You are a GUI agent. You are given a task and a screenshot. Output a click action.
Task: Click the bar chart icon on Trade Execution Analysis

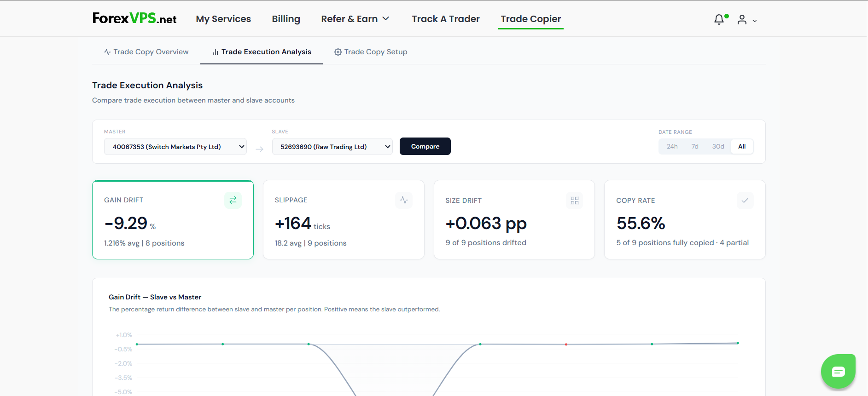point(216,52)
